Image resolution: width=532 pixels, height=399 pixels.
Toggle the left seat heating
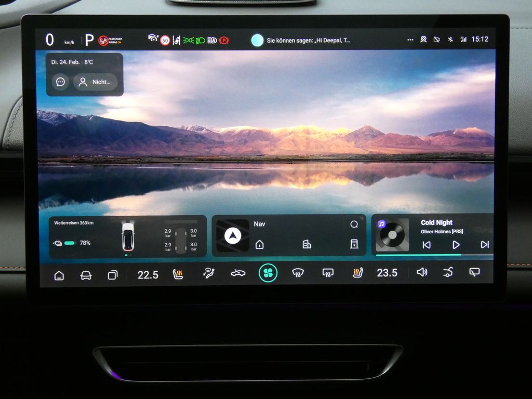point(178,274)
